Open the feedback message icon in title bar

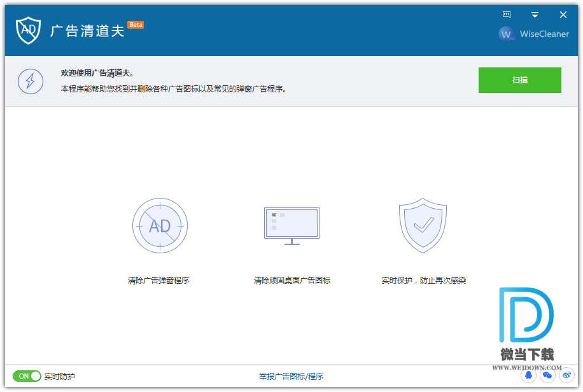(x=507, y=15)
